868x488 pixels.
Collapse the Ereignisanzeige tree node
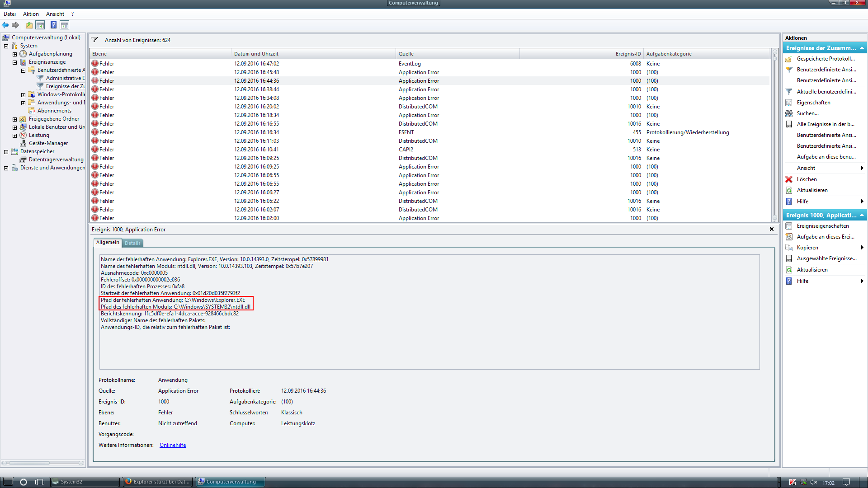[14, 62]
